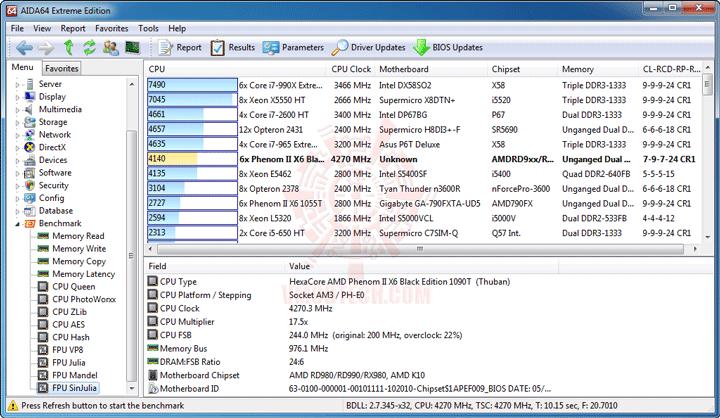Select CPU AES benchmark
Image resolution: width=720 pixels, height=418 pixels.
click(x=68, y=325)
